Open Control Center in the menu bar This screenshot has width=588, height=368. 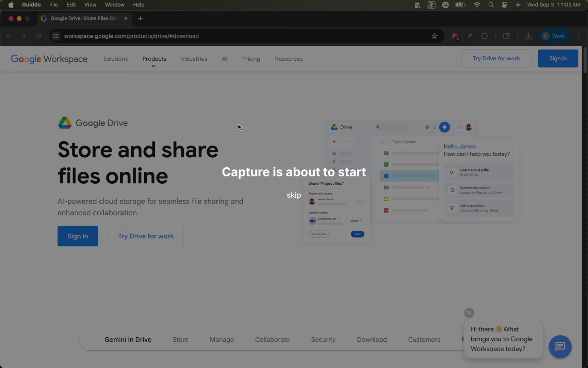505,5
